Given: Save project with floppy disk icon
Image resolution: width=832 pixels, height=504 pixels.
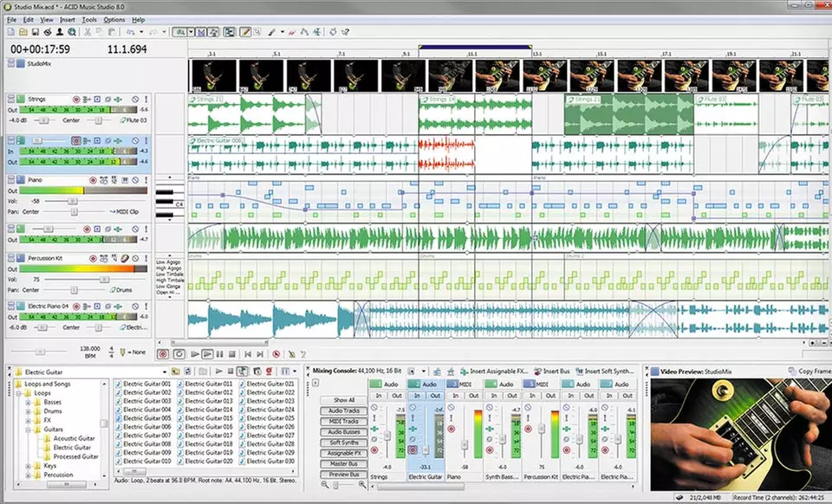Looking at the screenshot, I should click(x=35, y=32).
